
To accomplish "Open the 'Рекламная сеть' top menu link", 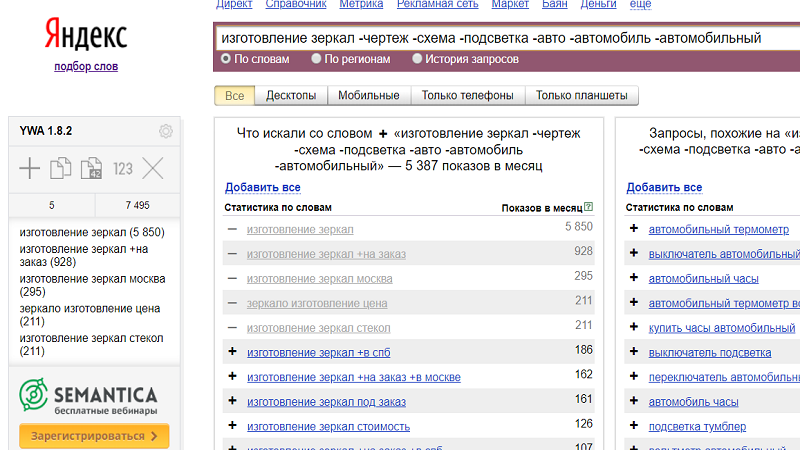I will click(x=437, y=4).
